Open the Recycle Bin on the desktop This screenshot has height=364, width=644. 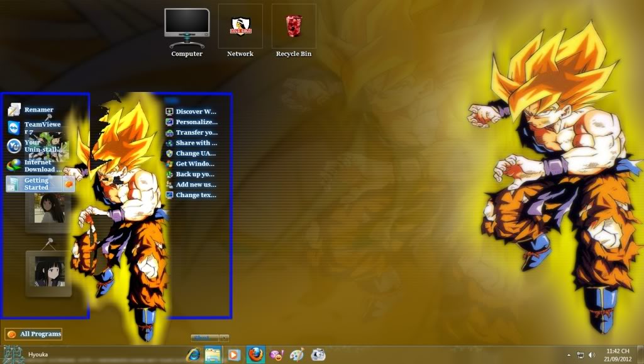pyautogui.click(x=293, y=28)
